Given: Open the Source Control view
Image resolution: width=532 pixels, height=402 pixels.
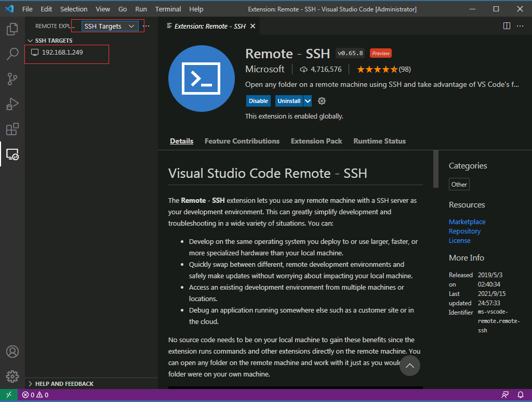Looking at the screenshot, I should [12, 79].
